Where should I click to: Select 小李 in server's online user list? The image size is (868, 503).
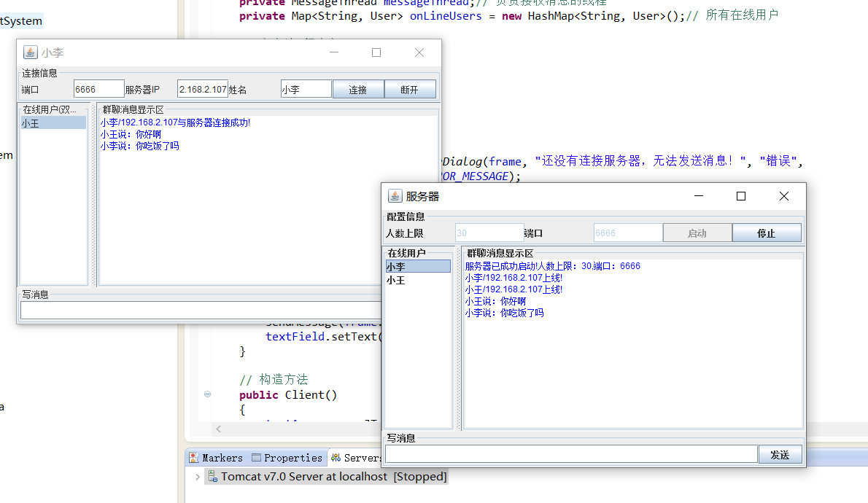[417, 267]
